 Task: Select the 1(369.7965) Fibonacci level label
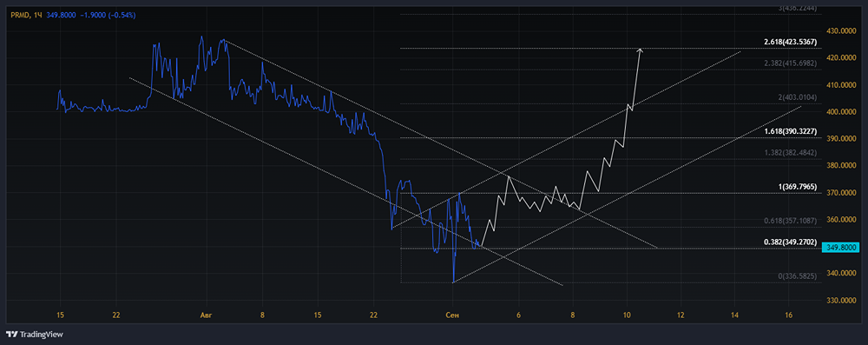point(798,187)
